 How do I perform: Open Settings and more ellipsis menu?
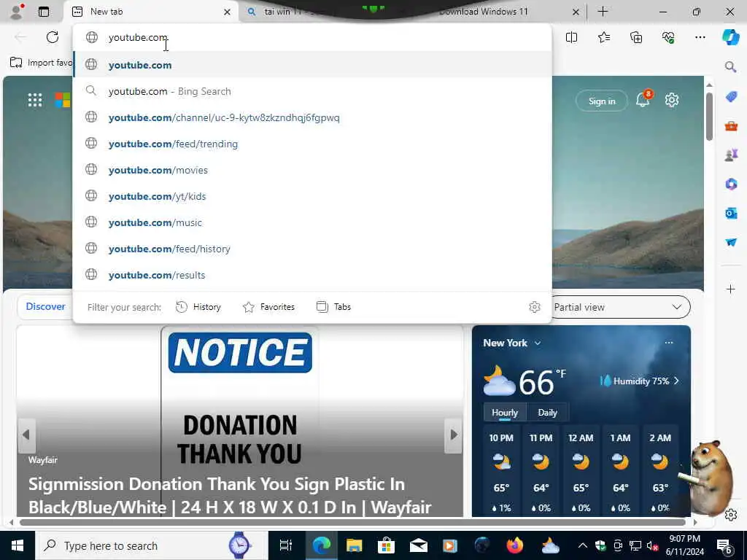(700, 37)
